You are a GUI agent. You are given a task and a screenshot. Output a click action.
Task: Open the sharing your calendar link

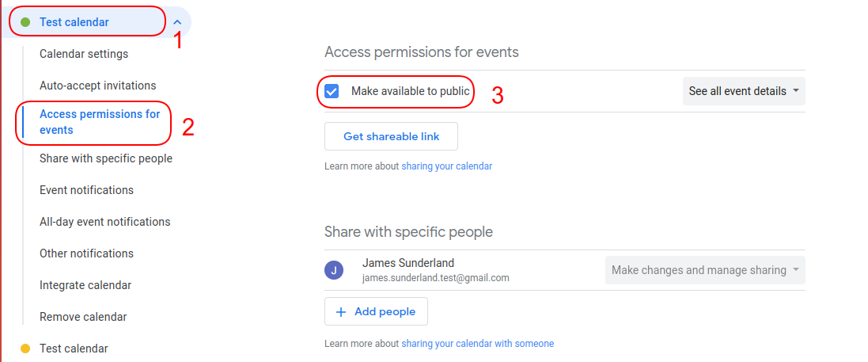[x=446, y=166]
